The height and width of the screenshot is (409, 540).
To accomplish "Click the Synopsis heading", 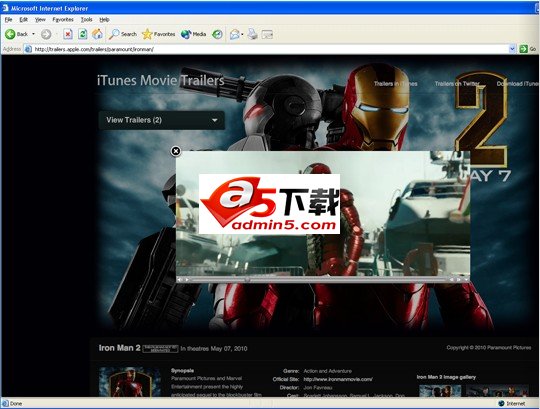I will (x=183, y=371).
